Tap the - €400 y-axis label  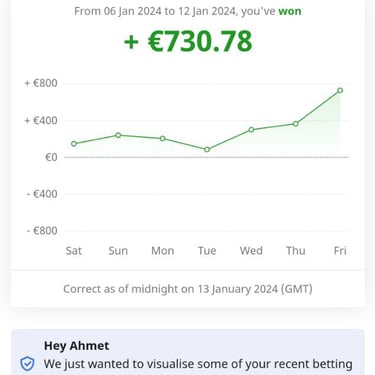pyautogui.click(x=42, y=194)
